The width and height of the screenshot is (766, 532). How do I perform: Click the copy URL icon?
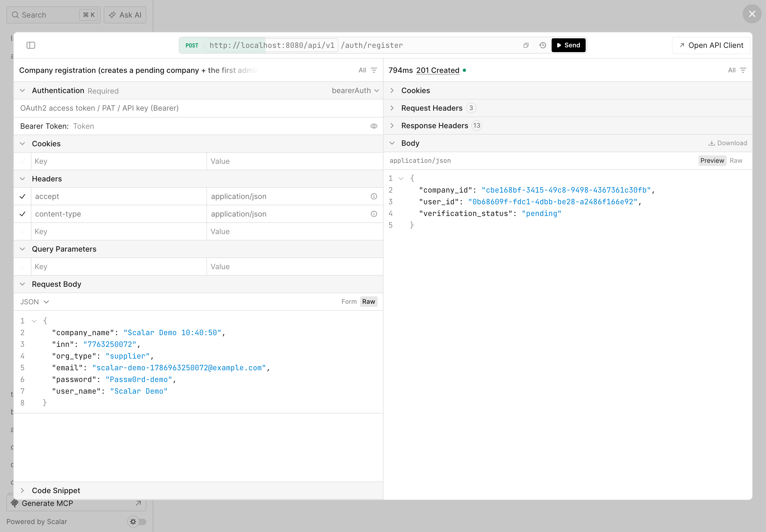pyautogui.click(x=526, y=45)
